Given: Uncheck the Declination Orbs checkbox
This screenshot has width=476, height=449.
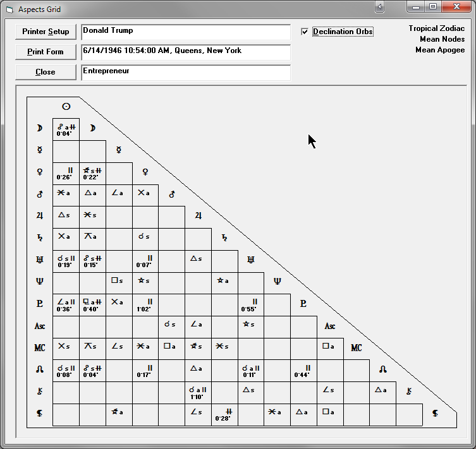Looking at the screenshot, I should 305,32.
